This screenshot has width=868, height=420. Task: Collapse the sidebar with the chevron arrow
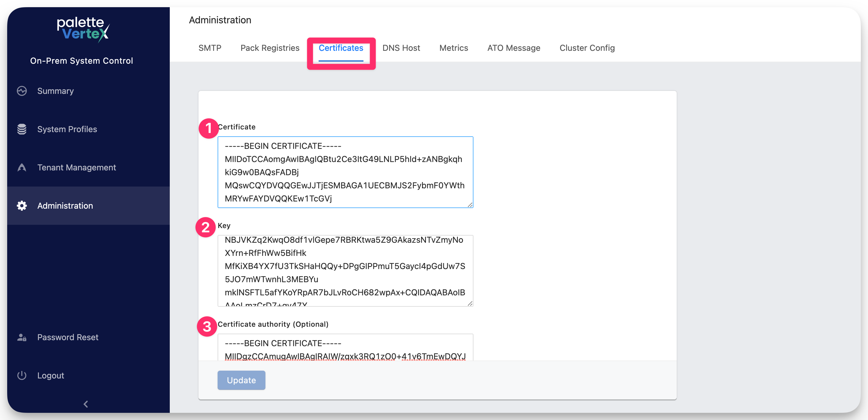pyautogui.click(x=86, y=404)
